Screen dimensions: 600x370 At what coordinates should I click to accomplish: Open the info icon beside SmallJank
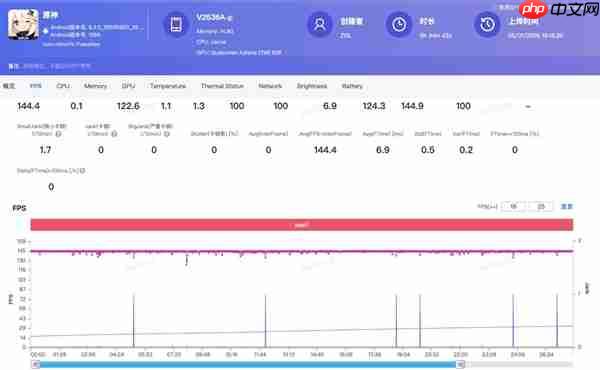click(58, 134)
